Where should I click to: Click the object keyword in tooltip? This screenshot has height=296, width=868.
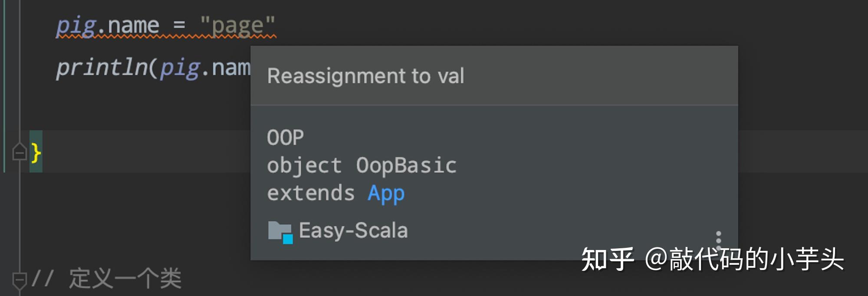point(304,165)
